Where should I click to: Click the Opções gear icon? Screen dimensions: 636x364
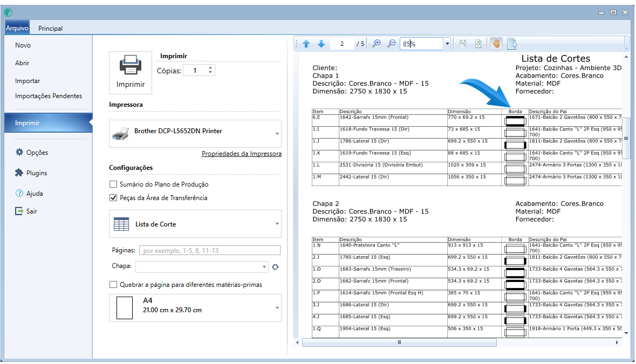click(x=19, y=152)
